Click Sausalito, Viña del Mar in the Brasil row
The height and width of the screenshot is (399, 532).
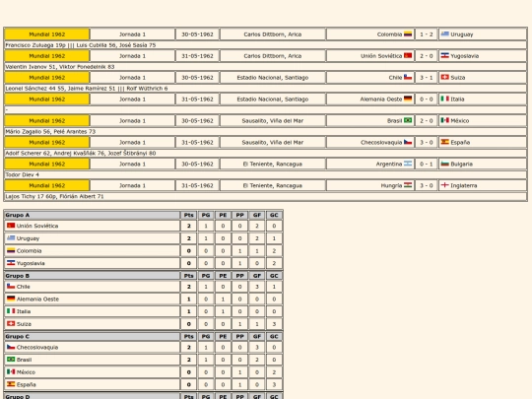[273, 121]
